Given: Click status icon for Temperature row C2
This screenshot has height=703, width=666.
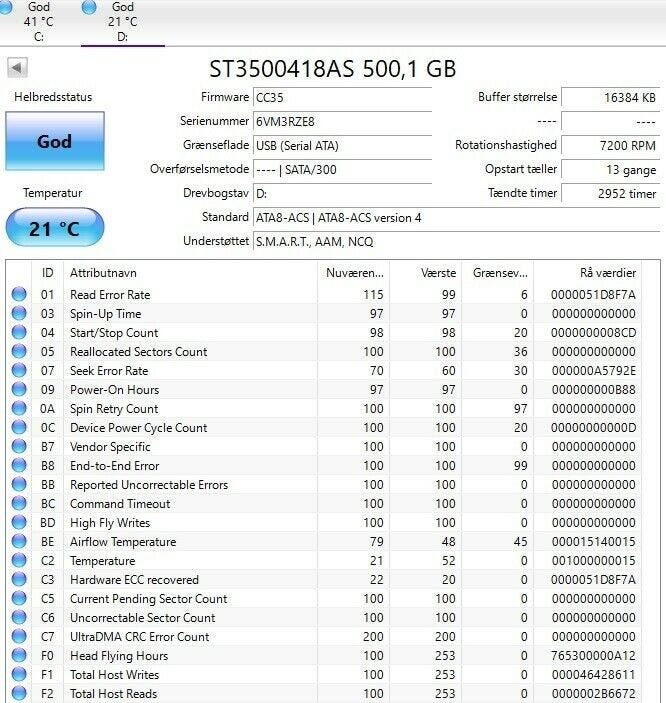Looking at the screenshot, I should point(19,560).
